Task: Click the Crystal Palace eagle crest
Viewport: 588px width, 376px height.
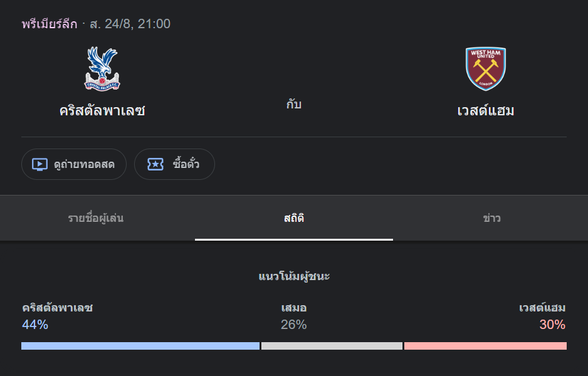Action: 102,68
